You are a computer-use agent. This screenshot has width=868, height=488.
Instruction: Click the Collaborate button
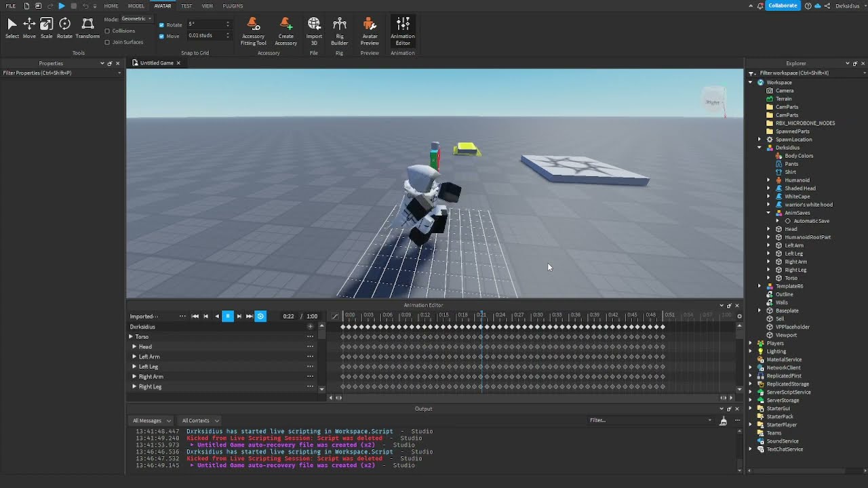pos(783,5)
